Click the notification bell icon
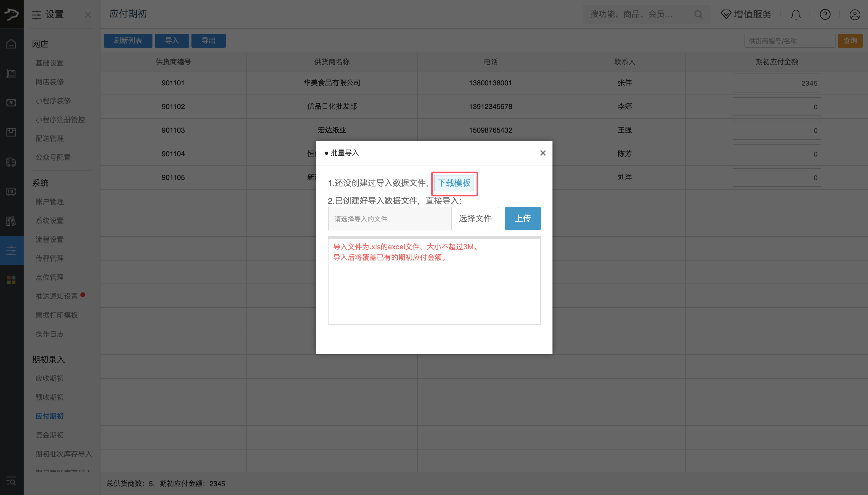This screenshot has width=868, height=495. click(x=795, y=14)
